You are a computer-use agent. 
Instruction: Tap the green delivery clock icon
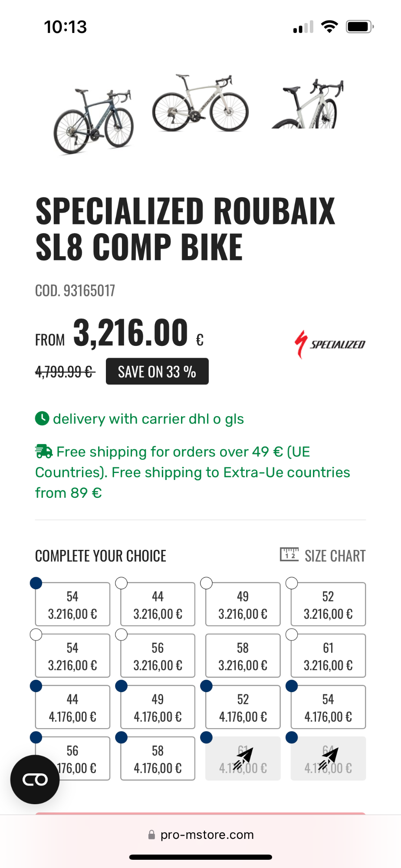(x=42, y=419)
